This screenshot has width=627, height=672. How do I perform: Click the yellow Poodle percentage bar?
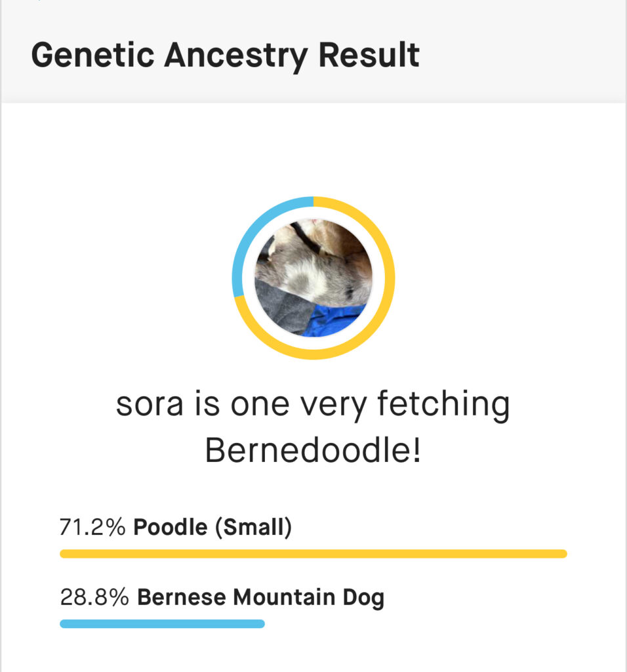coord(313,554)
